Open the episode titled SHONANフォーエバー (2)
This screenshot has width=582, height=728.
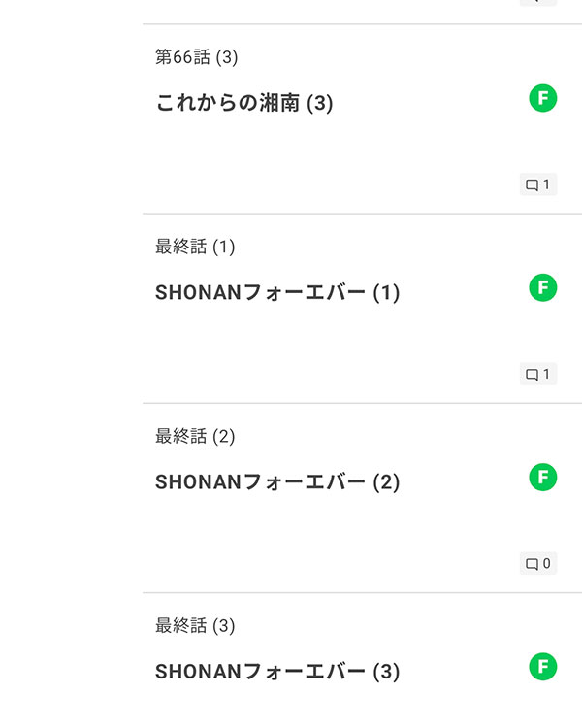pos(276,481)
